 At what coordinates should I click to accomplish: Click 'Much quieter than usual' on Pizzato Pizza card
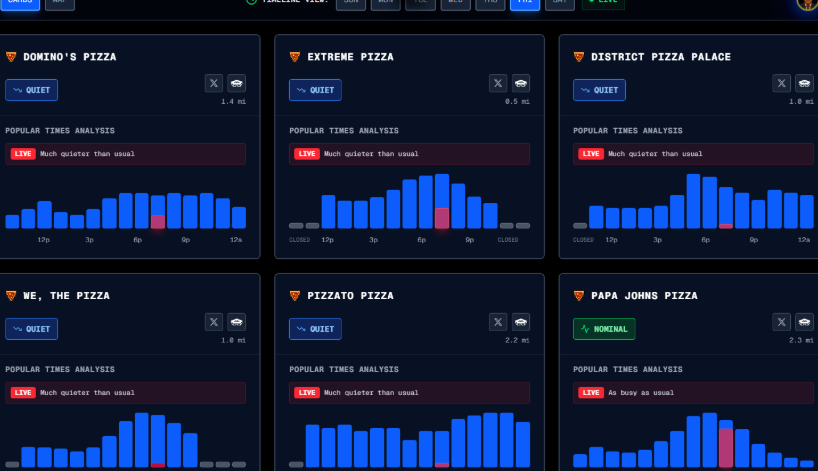pos(371,393)
